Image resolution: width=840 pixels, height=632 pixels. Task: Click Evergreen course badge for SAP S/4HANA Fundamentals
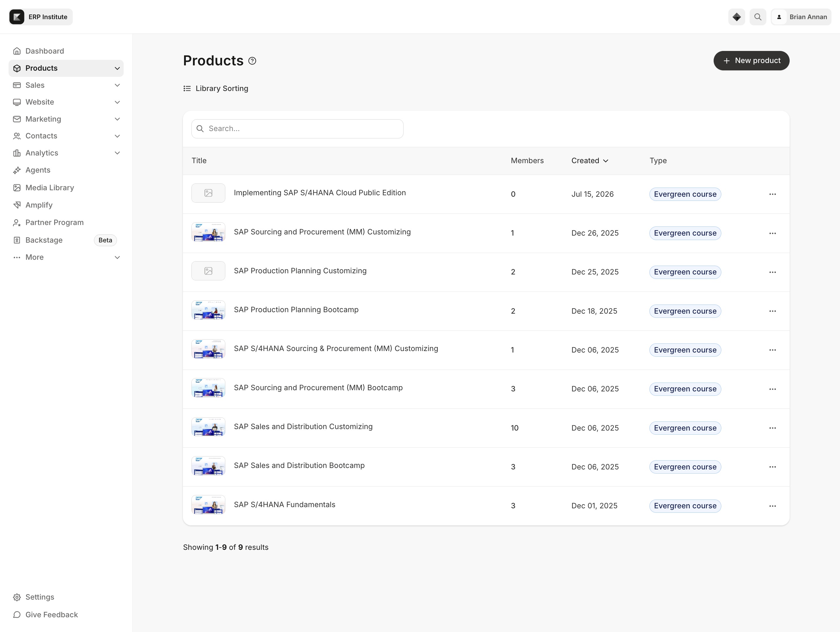[685, 506]
